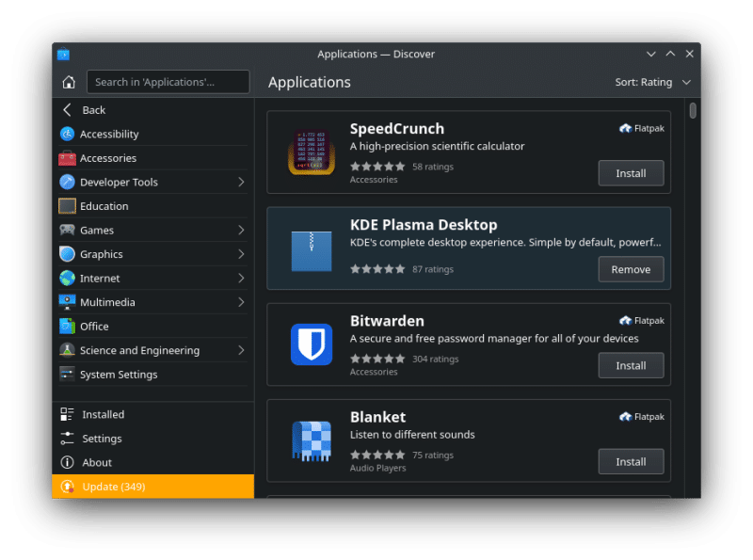The image size is (753, 560).
Task: Click the Flatpak icon on Bitwarden card
Action: [625, 320]
